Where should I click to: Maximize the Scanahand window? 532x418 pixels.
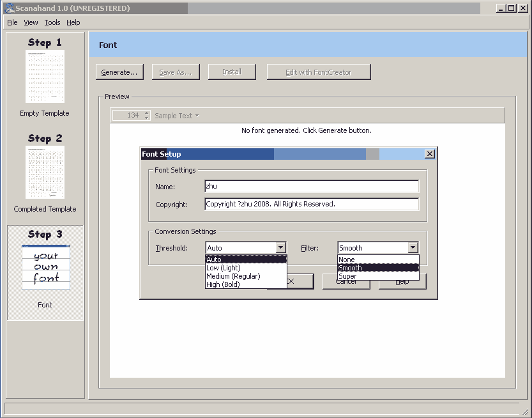[512, 8]
